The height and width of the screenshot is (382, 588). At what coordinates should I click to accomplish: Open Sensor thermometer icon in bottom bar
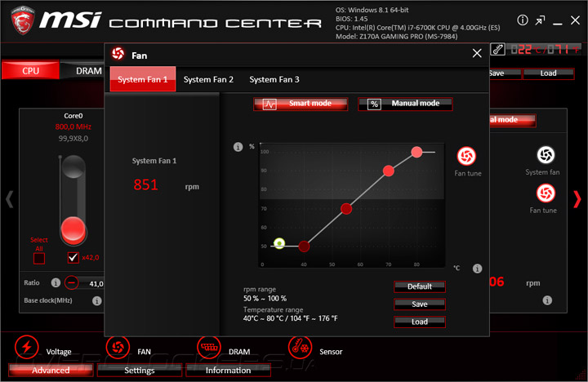coord(300,347)
